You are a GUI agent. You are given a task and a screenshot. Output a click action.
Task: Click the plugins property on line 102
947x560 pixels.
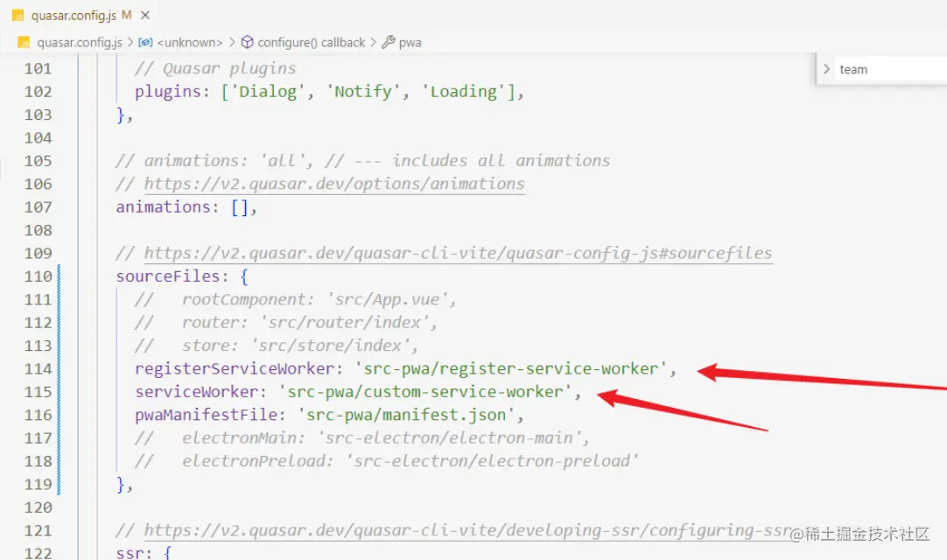168,91
